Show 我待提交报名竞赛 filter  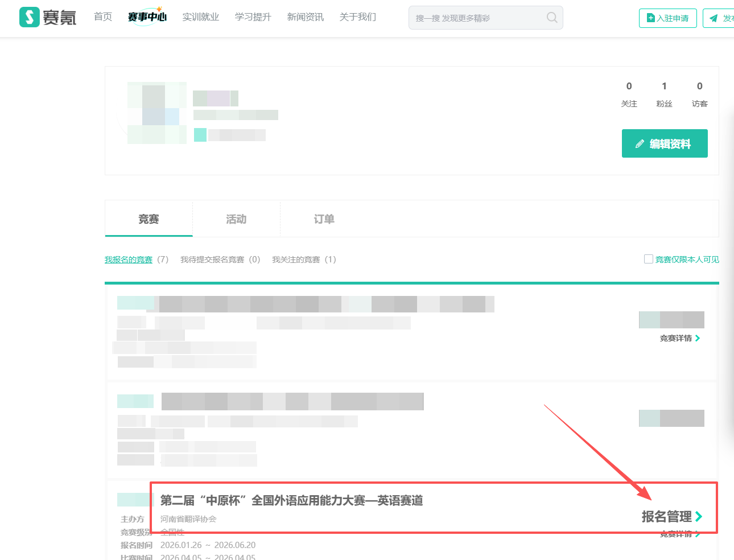point(220,260)
